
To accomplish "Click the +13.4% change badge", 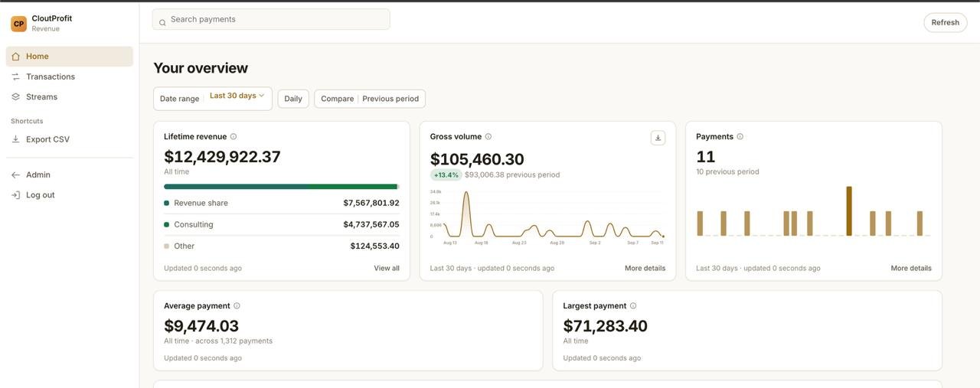I will pos(446,175).
